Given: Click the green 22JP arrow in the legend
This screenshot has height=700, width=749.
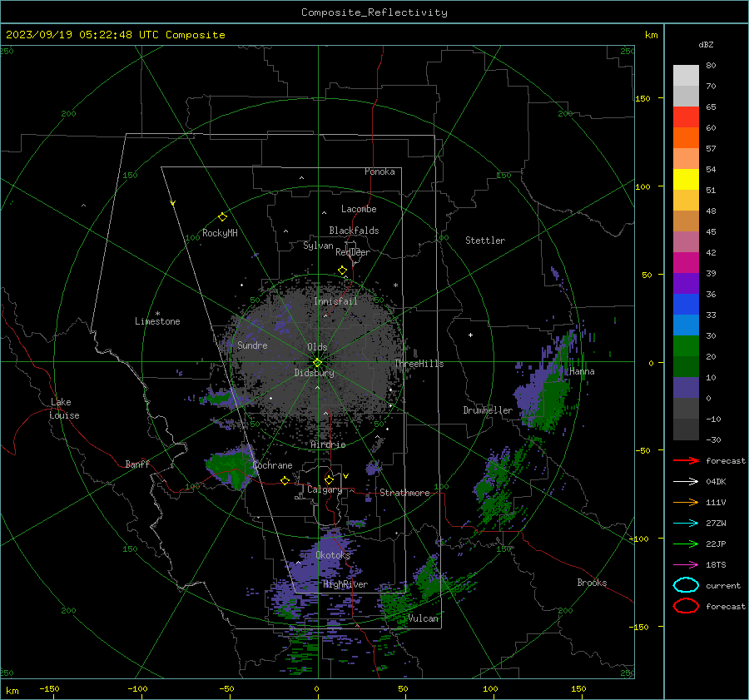Looking at the screenshot, I should coord(686,544).
